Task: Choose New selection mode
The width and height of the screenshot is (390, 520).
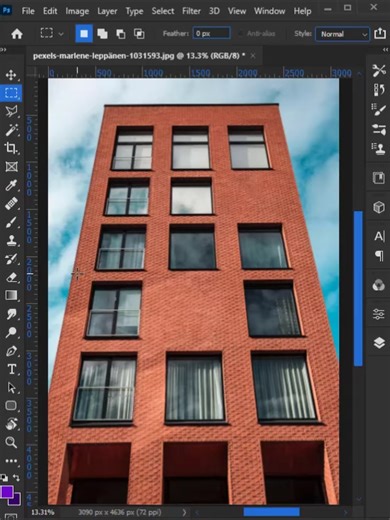Action: [84, 34]
